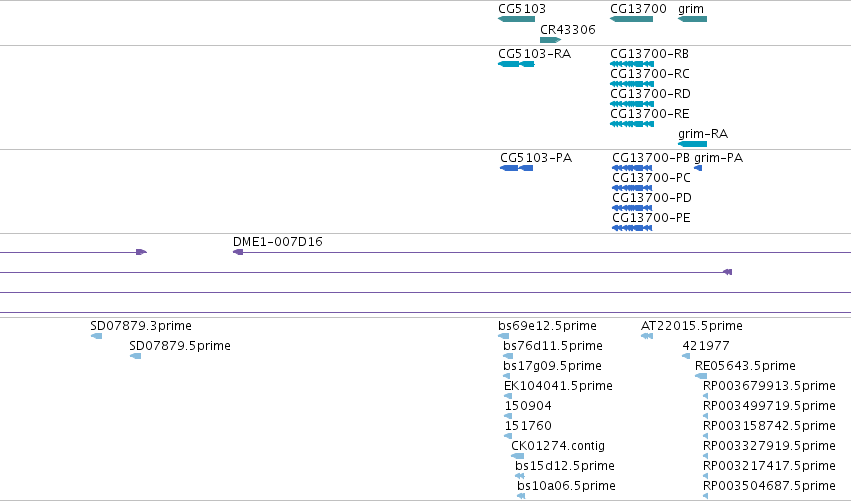Click the DME1-007D16 text label
The width and height of the screenshot is (851, 501).
tap(277, 242)
